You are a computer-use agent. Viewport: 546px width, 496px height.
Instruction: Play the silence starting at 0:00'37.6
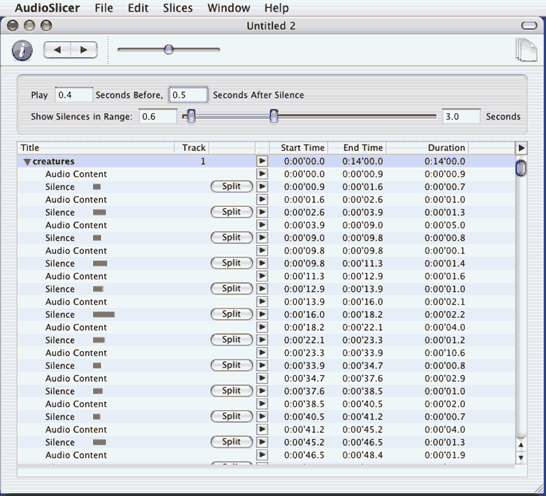262,391
